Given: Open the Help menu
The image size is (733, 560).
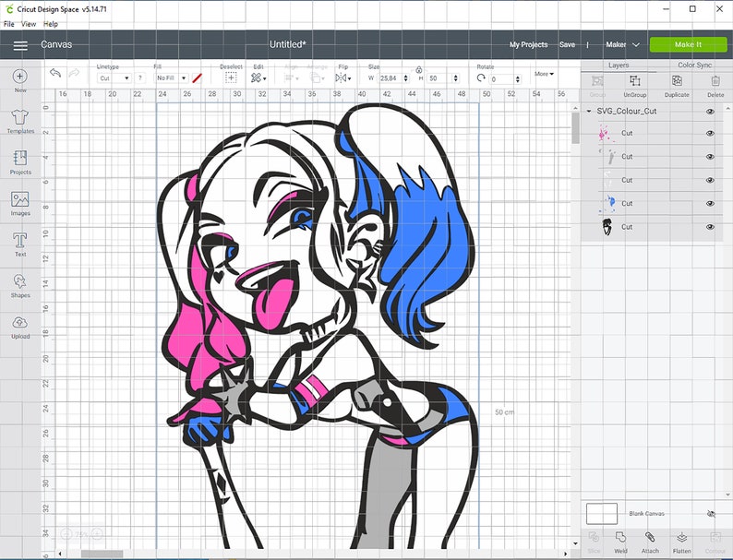Looking at the screenshot, I should click(x=51, y=24).
